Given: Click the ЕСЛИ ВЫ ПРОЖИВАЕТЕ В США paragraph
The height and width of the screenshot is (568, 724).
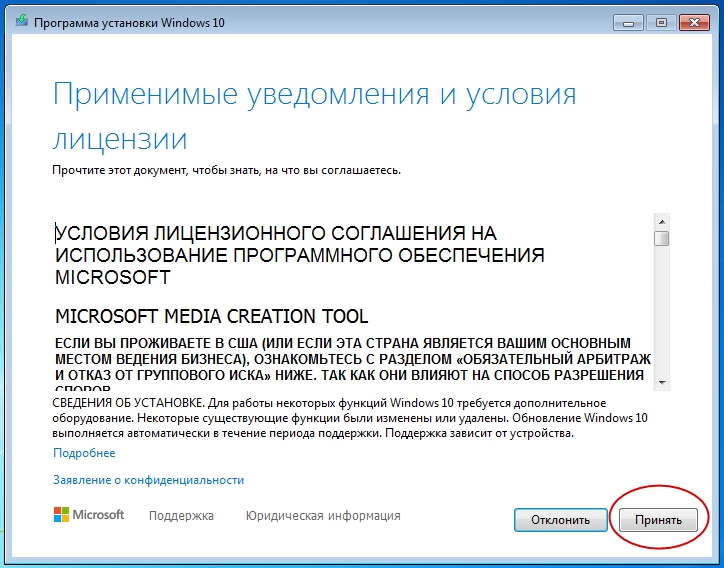Looking at the screenshot, I should coord(353,363).
